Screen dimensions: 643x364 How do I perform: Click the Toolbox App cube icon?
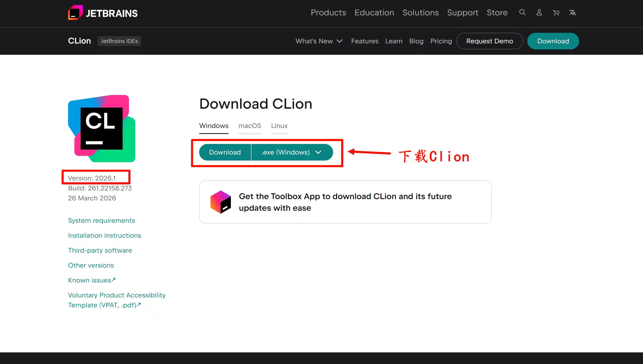click(x=220, y=202)
